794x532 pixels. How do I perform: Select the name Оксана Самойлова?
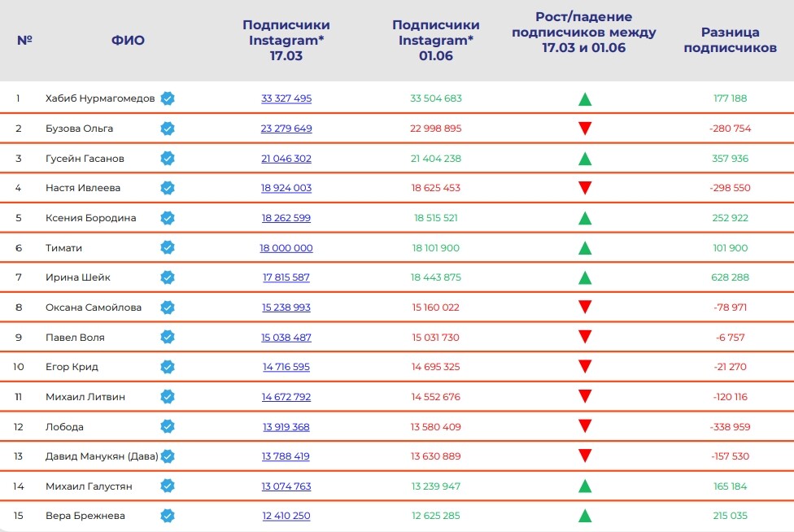(94, 307)
